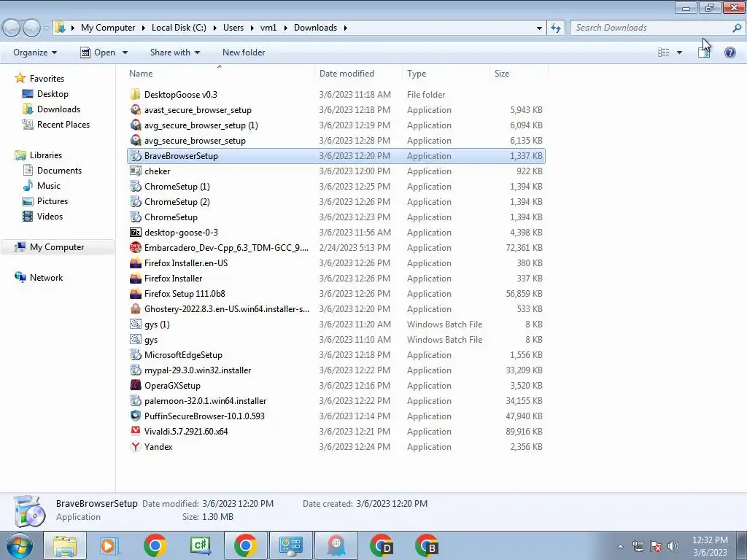The image size is (747, 560).
Task: Click the Open toolbar button
Action: point(98,52)
